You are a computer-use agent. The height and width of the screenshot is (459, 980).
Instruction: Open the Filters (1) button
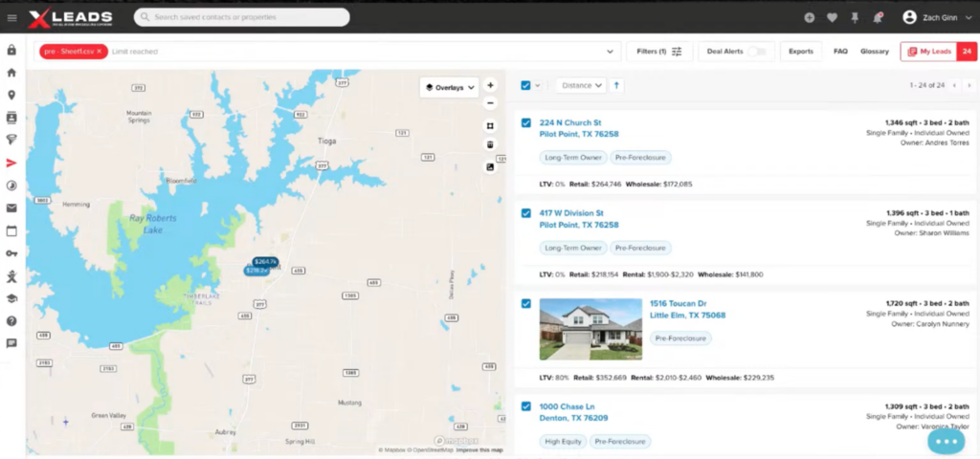[x=659, y=52]
